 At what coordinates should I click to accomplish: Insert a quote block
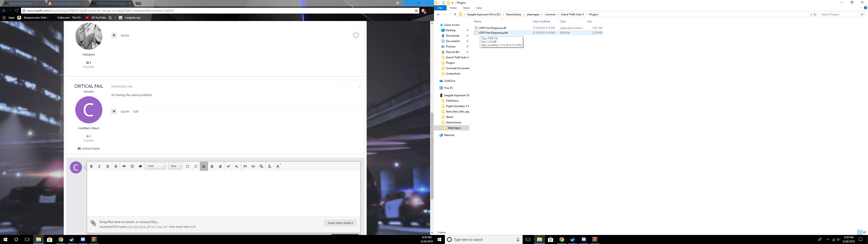point(245,166)
